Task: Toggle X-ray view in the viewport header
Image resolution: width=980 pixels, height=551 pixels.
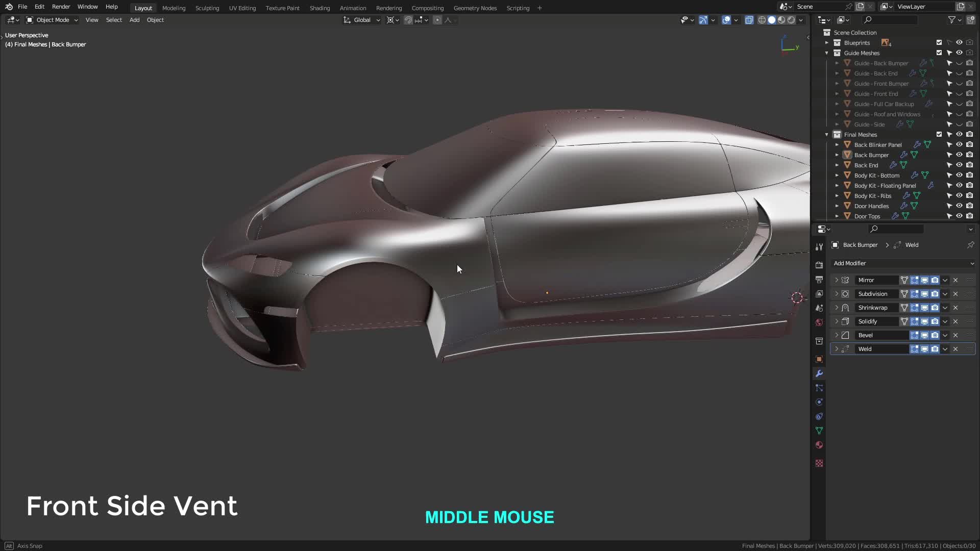Action: [x=749, y=20]
